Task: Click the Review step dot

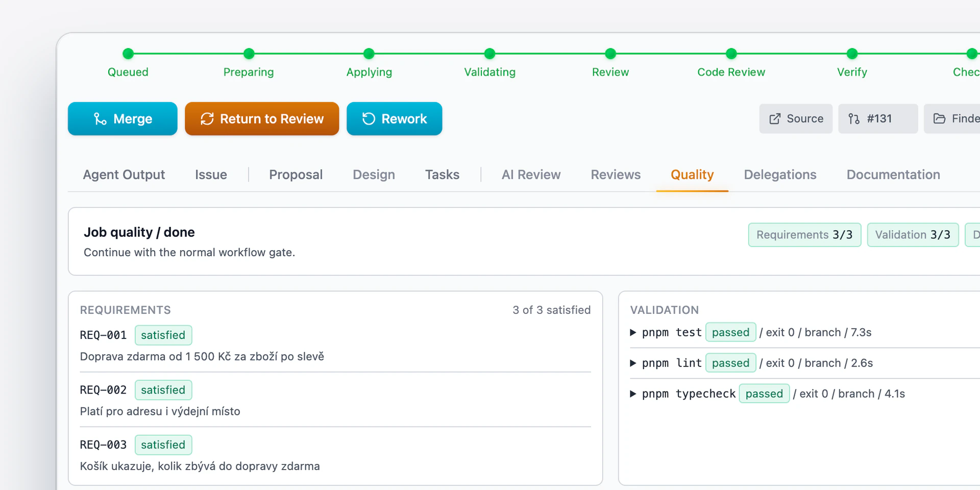Action: [610, 54]
